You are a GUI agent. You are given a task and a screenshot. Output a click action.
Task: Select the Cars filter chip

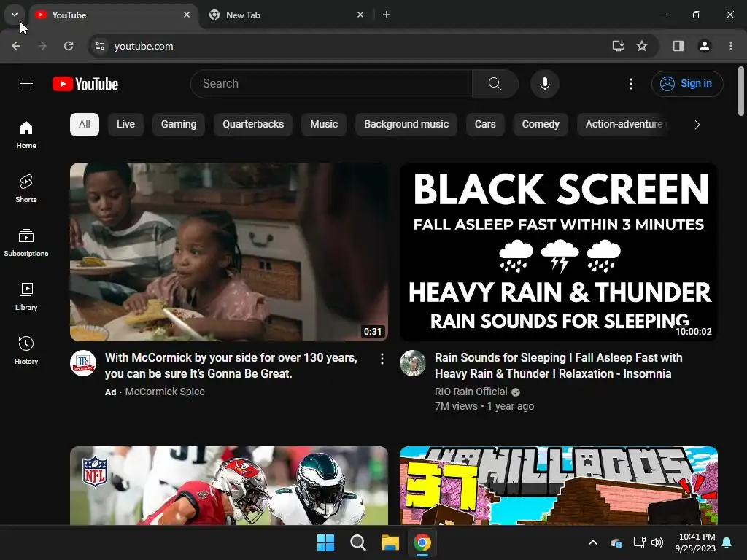point(485,124)
